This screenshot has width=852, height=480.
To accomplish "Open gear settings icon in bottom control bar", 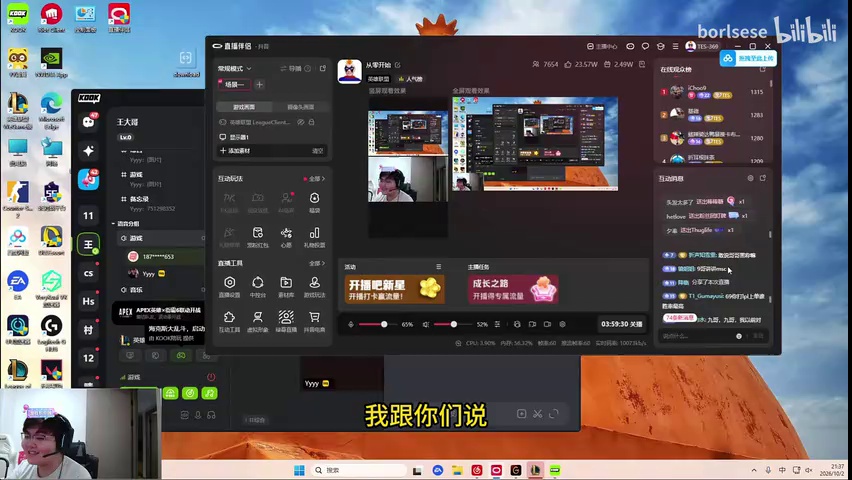I will 562,324.
